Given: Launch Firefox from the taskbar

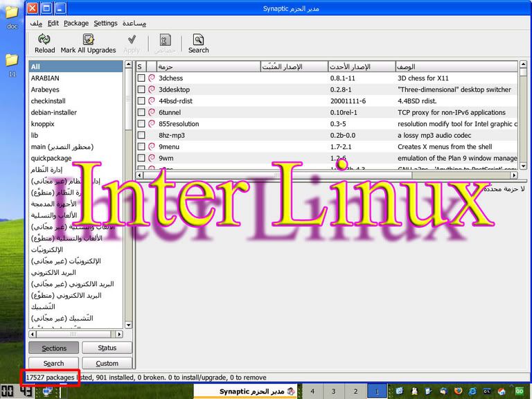Looking at the screenshot, I should [x=458, y=391].
